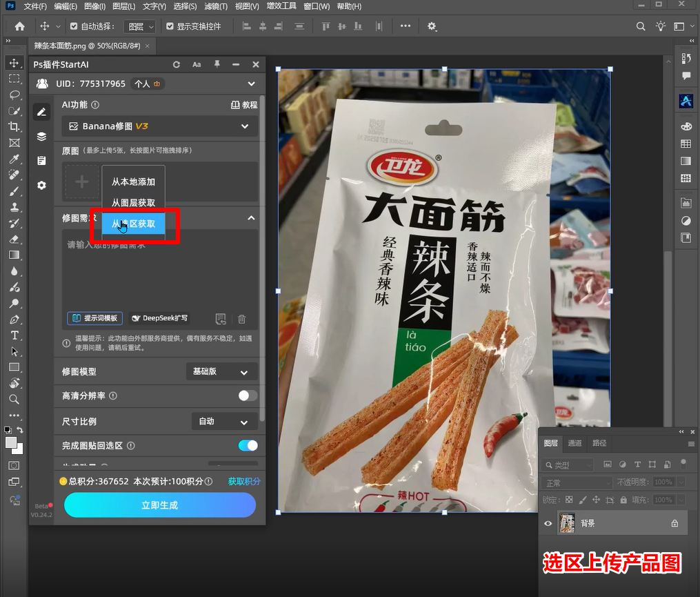Click the background color swatch
Image resolution: width=700 pixels, height=597 pixels.
(x=19, y=451)
